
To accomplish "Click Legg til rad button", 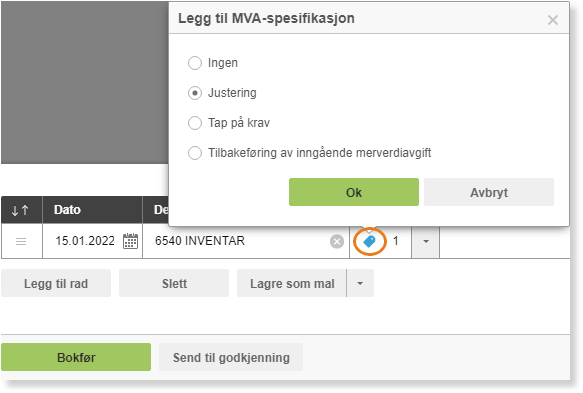I will pos(56,283).
